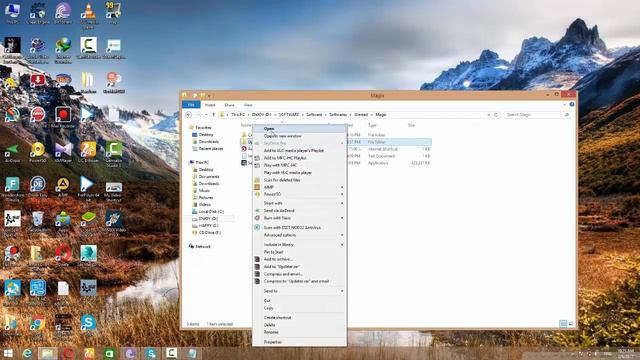Click Copy in context menu
Image resolution: width=640 pixels, height=360 pixels.
click(x=300, y=308)
